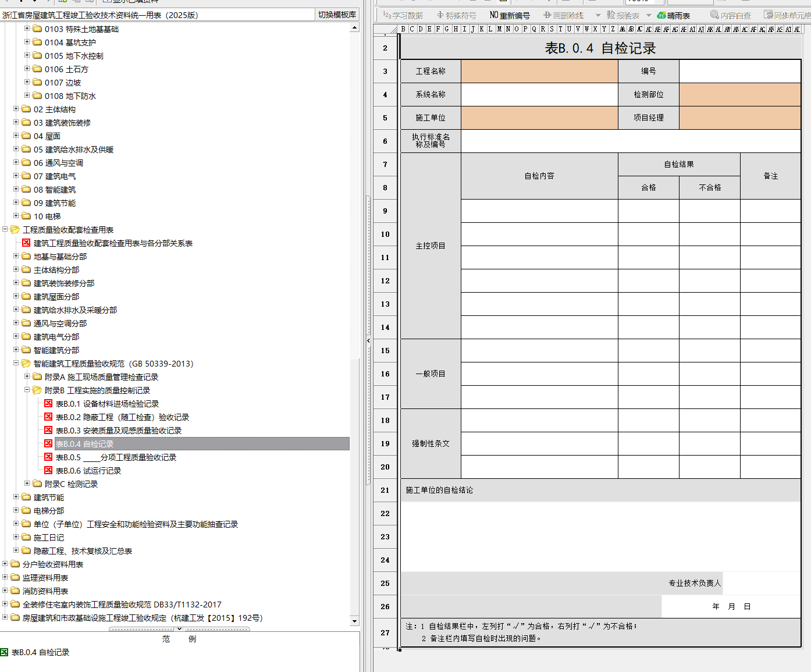This screenshot has height=672, width=811.
Task: Open 表B.0.6 试运行记录 in the tree
Action: (88, 471)
